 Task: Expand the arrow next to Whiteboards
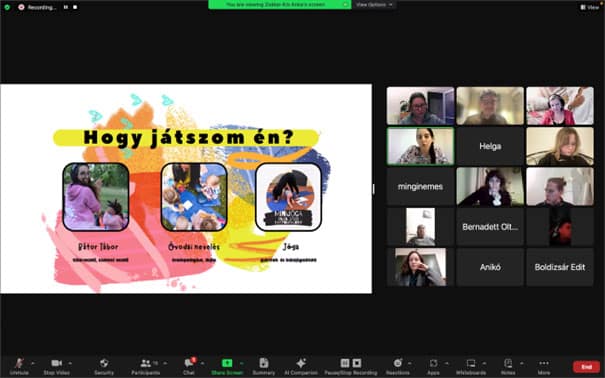[x=484, y=363]
